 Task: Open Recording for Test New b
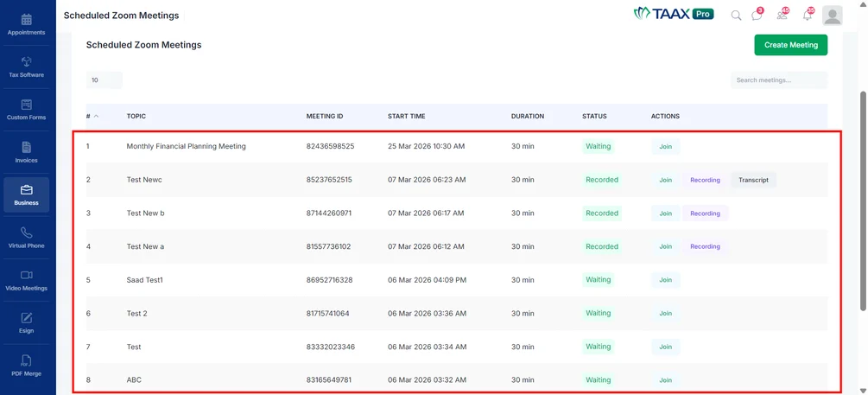(x=705, y=213)
